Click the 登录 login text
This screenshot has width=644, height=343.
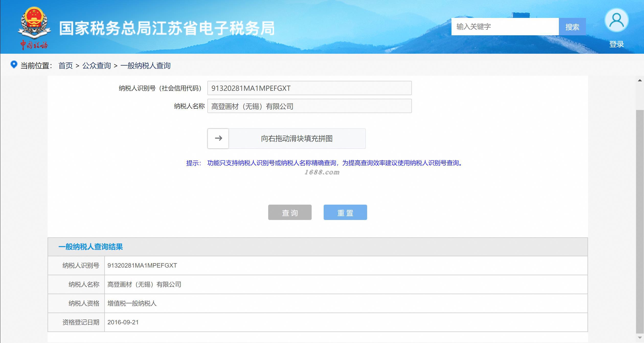coord(616,44)
